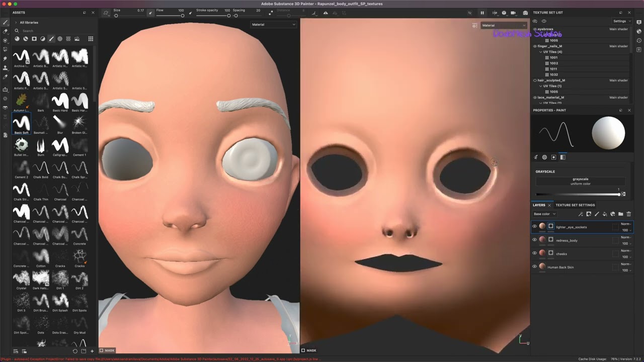Open Display settings icon on right dock
This screenshot has height=362, width=644.
click(639, 22)
